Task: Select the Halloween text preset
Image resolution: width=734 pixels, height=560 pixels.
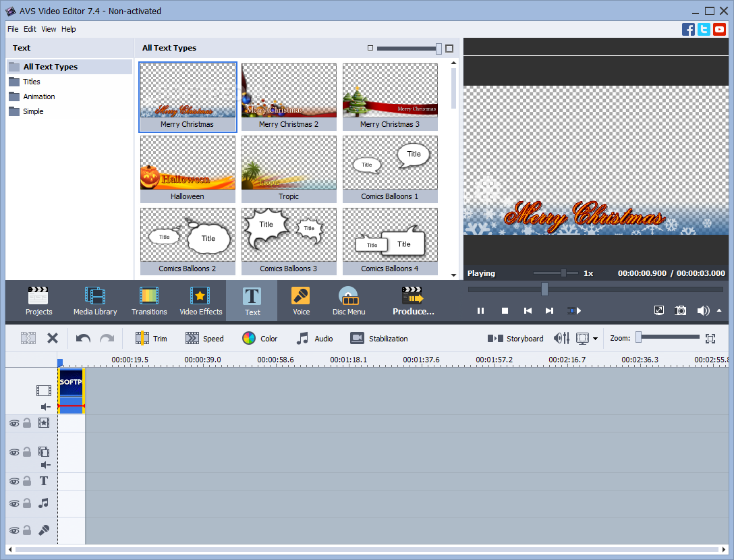Action: [x=188, y=169]
